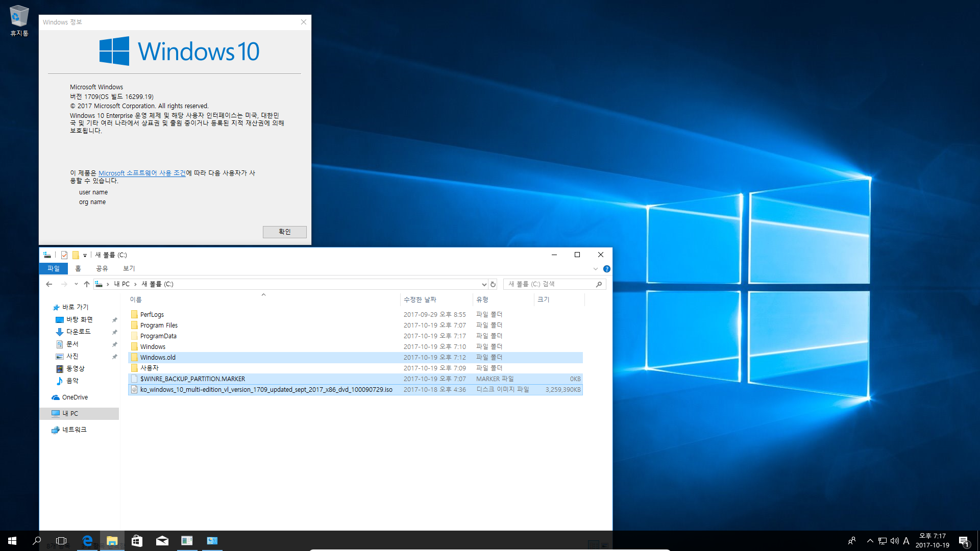The width and height of the screenshot is (980, 551).
Task: Open the 공유 ribbon tab
Action: click(x=102, y=268)
